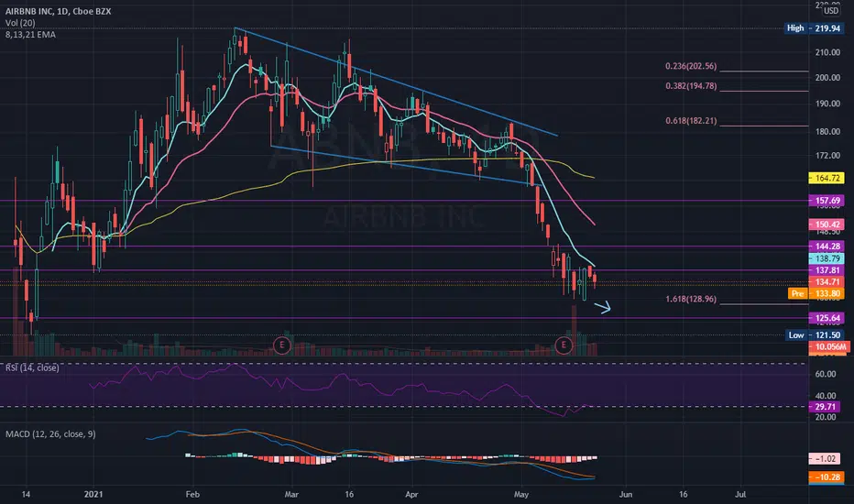Click the 0.382(194.78) Fibonacci label
Screen dimensions: 854x504
(691, 86)
